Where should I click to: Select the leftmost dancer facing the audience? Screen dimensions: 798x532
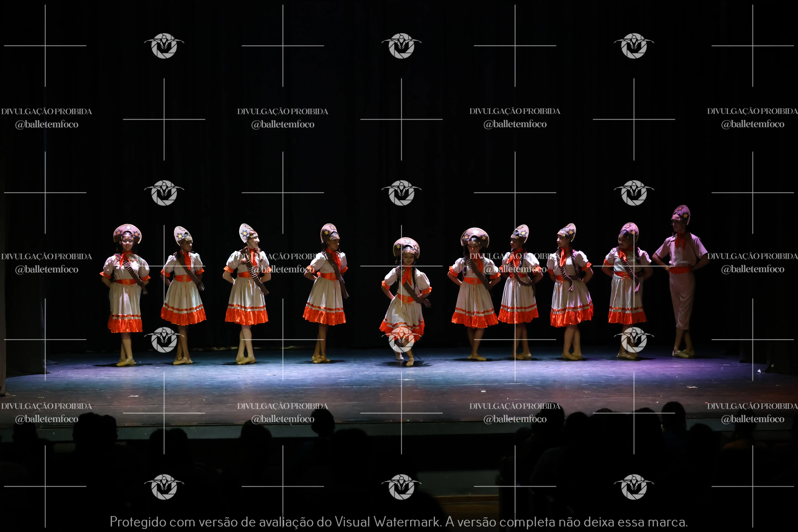[x=126, y=292]
